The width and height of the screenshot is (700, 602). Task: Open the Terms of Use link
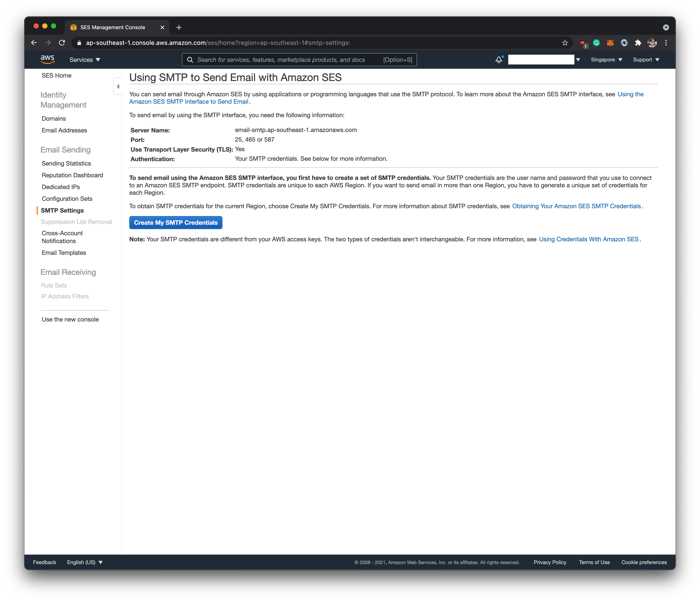[x=594, y=562]
